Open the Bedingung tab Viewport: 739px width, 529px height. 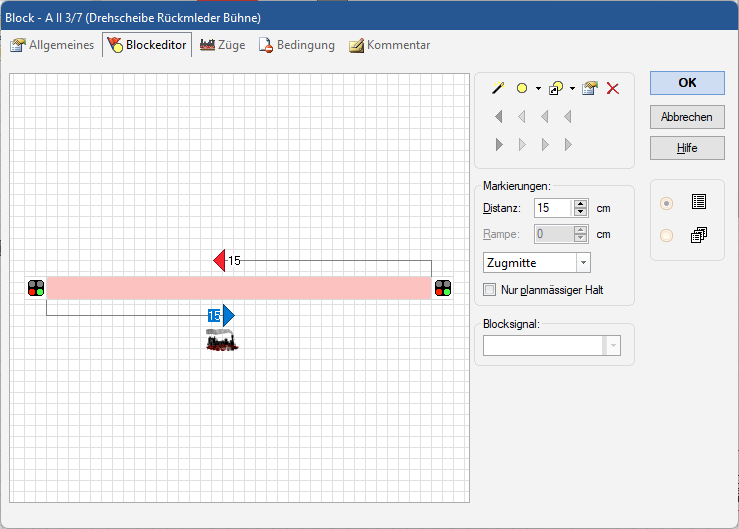click(x=296, y=45)
